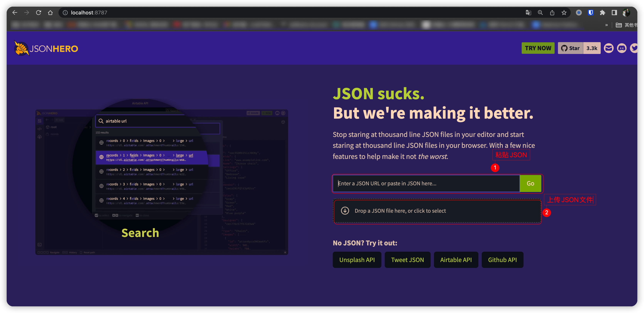Bookmark page with star icon
Screen dimensions: 644x313
point(564,13)
